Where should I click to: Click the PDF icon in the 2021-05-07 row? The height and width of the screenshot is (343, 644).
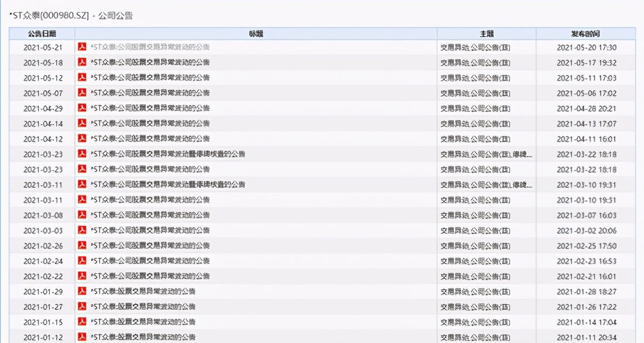click(x=83, y=92)
